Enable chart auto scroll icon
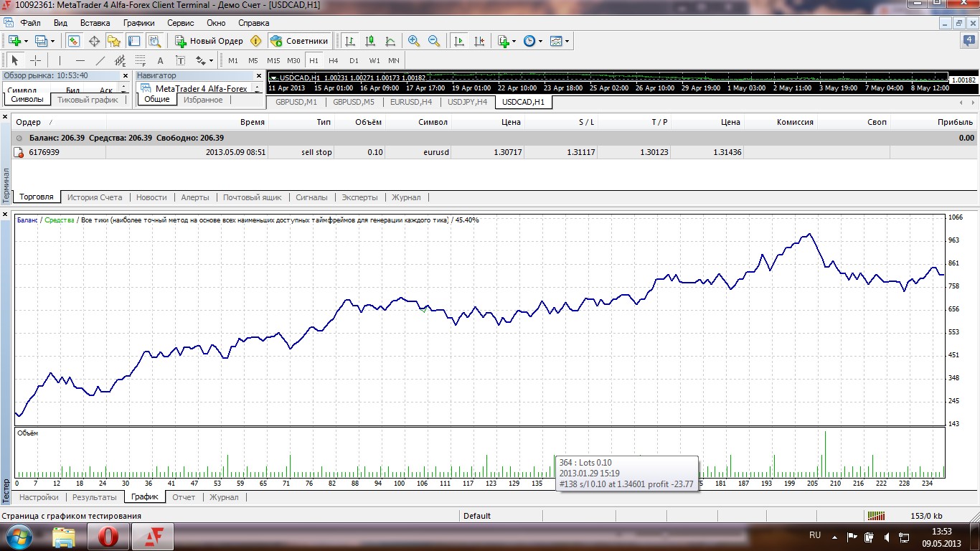The image size is (980, 551). [x=459, y=41]
